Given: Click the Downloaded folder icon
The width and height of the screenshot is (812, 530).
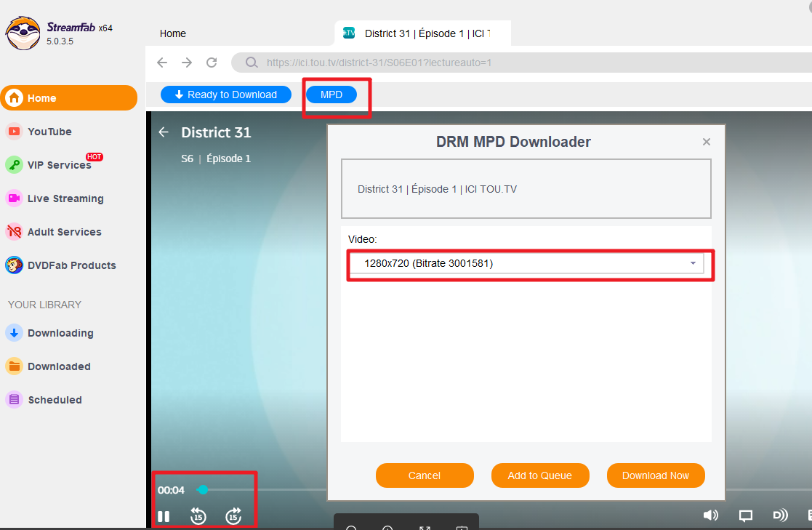Looking at the screenshot, I should 14,366.
